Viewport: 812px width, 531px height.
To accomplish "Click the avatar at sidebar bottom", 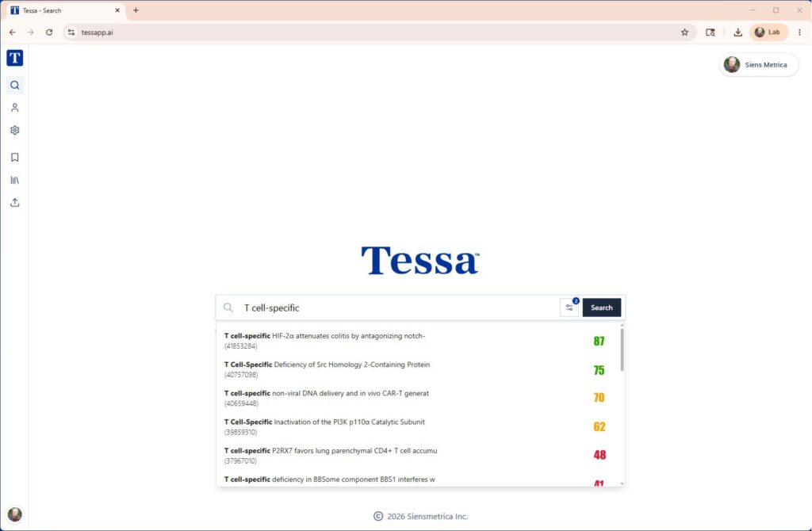I will coord(14,514).
